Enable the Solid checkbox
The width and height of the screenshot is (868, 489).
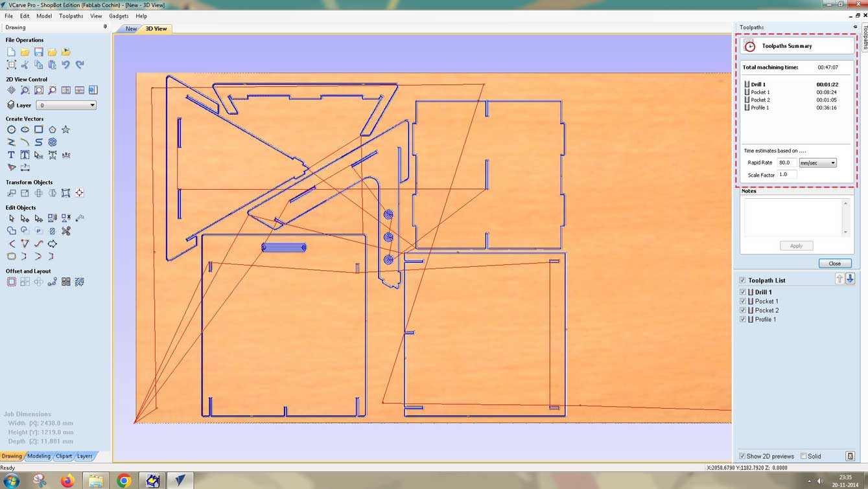803,456
